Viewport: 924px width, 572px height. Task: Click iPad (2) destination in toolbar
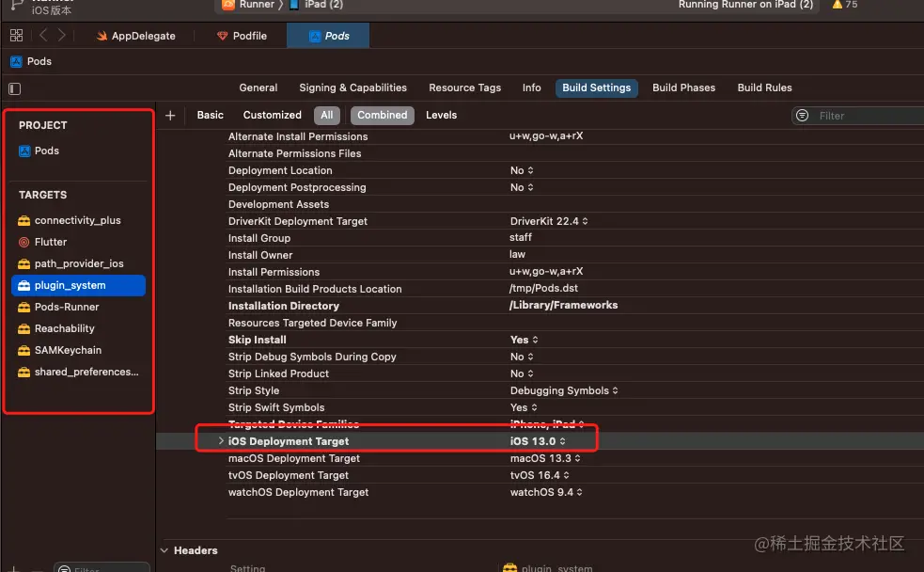317,5
